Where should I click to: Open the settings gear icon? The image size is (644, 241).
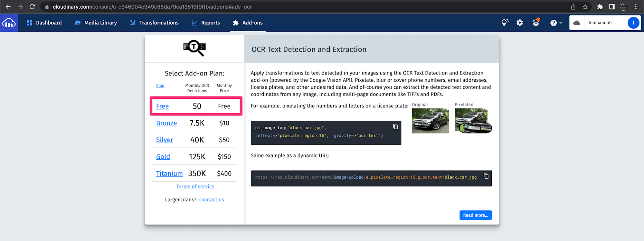click(x=520, y=23)
